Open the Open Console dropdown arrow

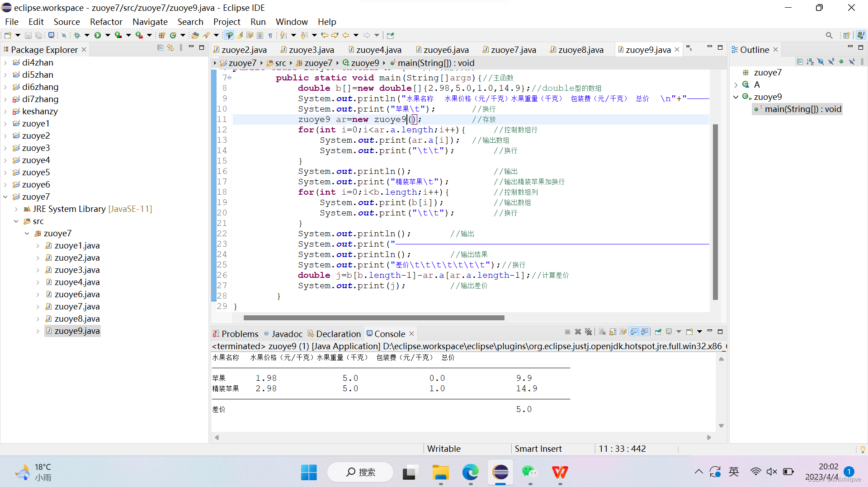pos(699,332)
